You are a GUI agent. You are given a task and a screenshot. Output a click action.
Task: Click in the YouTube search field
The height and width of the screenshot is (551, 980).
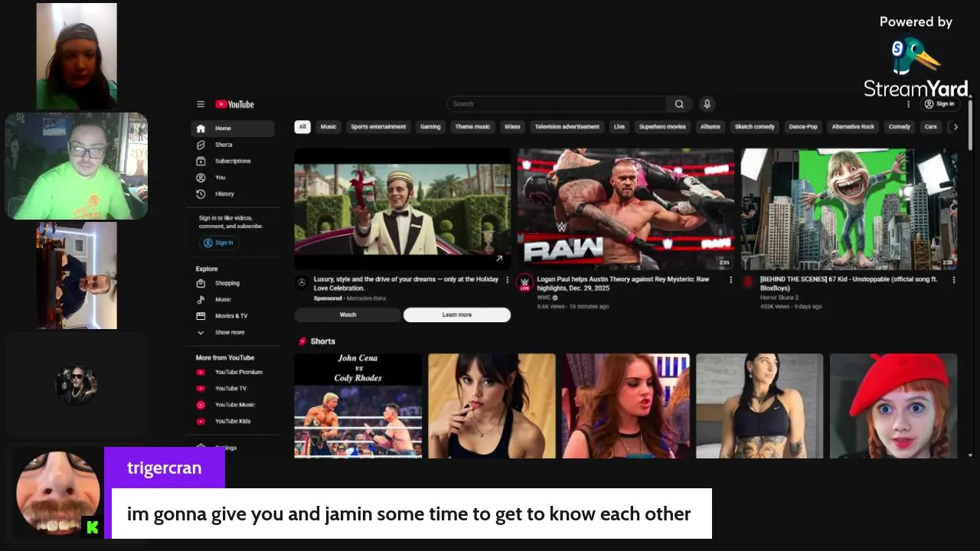click(557, 104)
